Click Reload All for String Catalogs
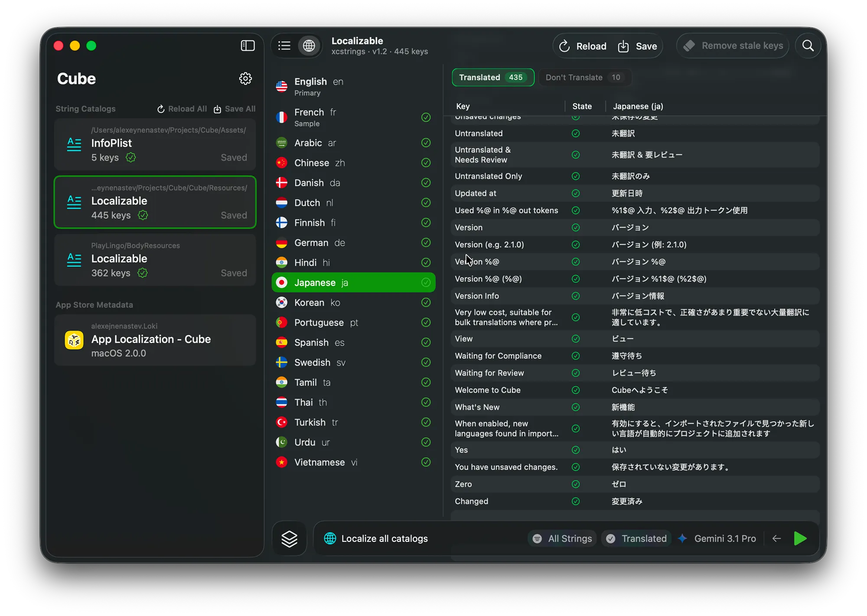 tap(182, 108)
